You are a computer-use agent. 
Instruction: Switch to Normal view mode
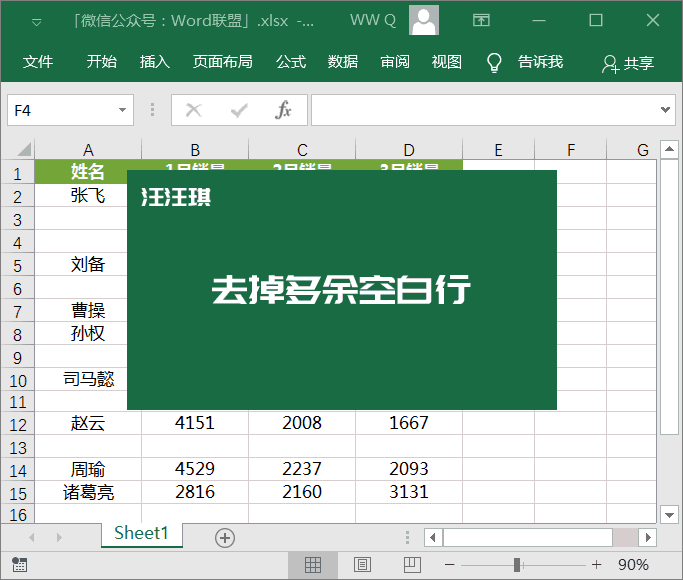tap(313, 565)
